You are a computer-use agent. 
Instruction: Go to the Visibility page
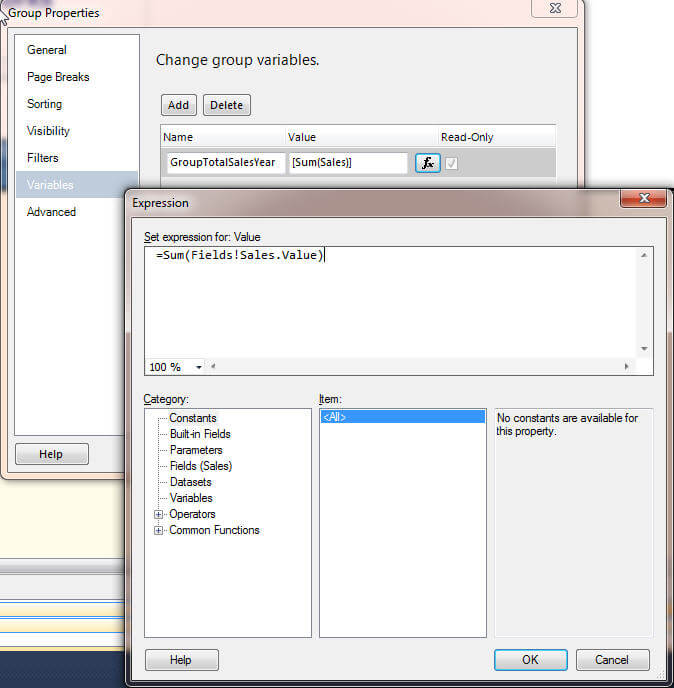click(48, 131)
